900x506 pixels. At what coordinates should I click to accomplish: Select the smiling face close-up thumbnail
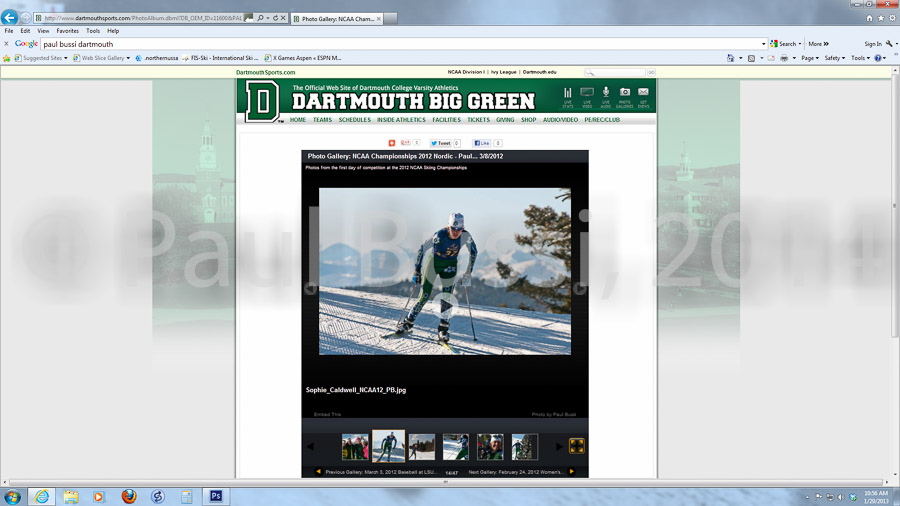490,447
